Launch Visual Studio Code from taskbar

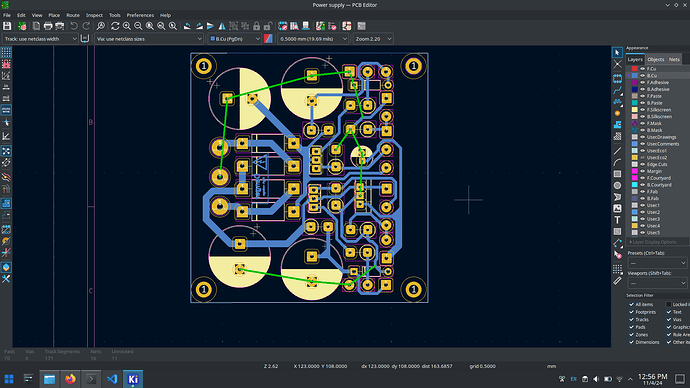pyautogui.click(x=112, y=379)
